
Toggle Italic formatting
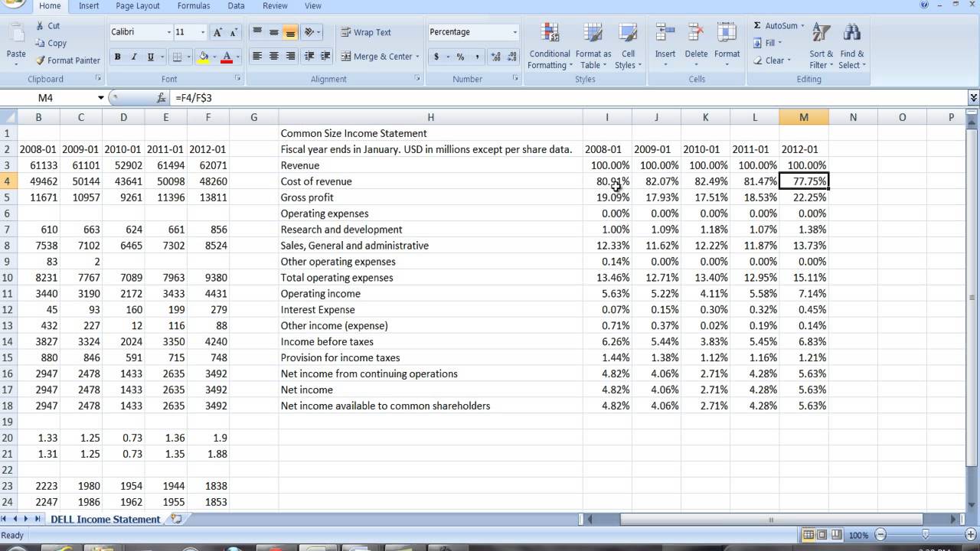click(134, 57)
